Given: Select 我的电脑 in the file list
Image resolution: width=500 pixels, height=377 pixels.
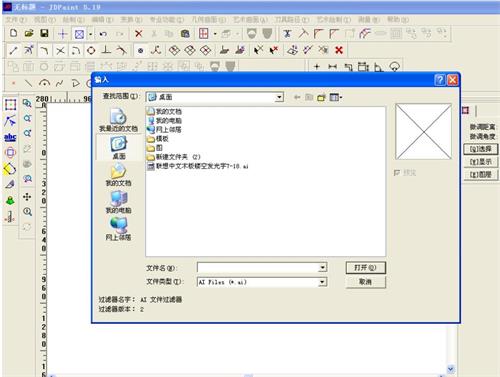Looking at the screenshot, I should (165, 120).
